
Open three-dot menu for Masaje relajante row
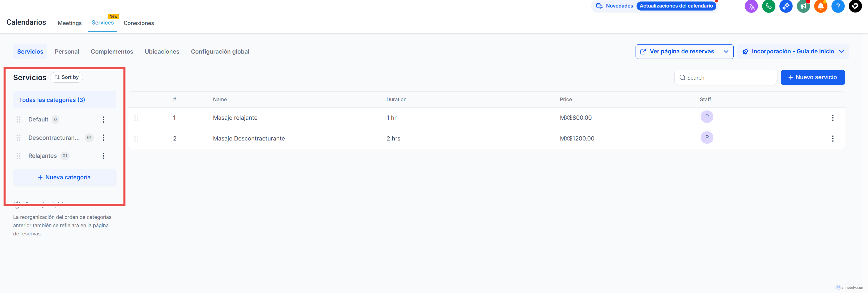(833, 118)
